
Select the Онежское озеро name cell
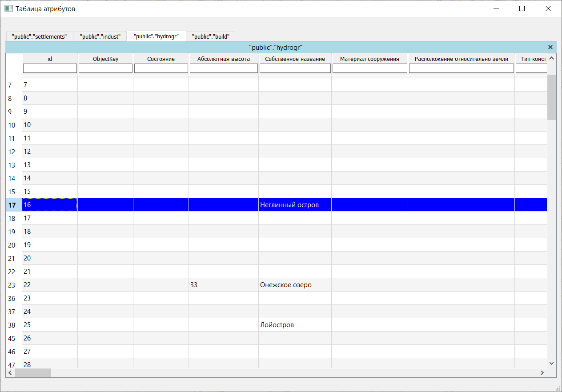pos(295,285)
